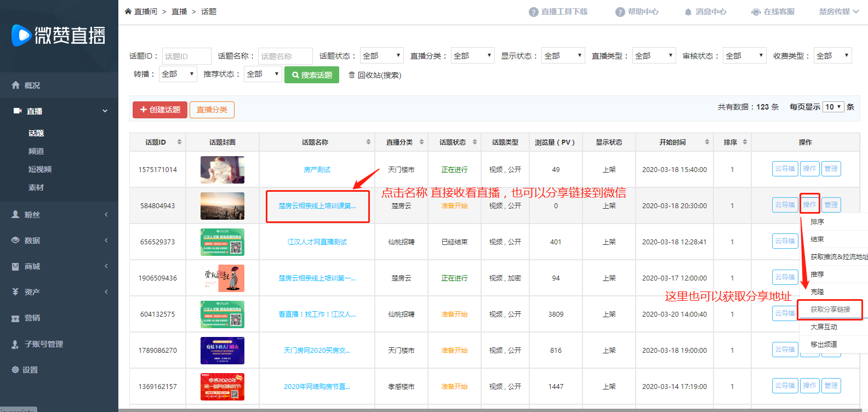Sort table by 开始时间 arrows
Viewport: 868px width, 412px height.
tap(707, 142)
